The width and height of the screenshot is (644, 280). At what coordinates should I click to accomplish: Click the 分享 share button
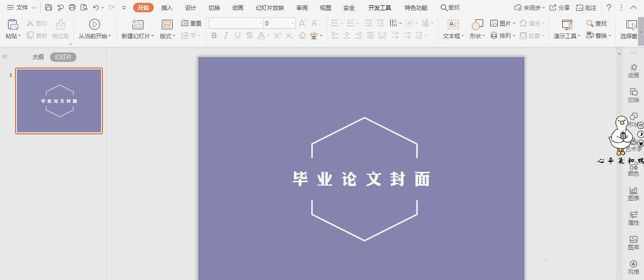(x=560, y=8)
